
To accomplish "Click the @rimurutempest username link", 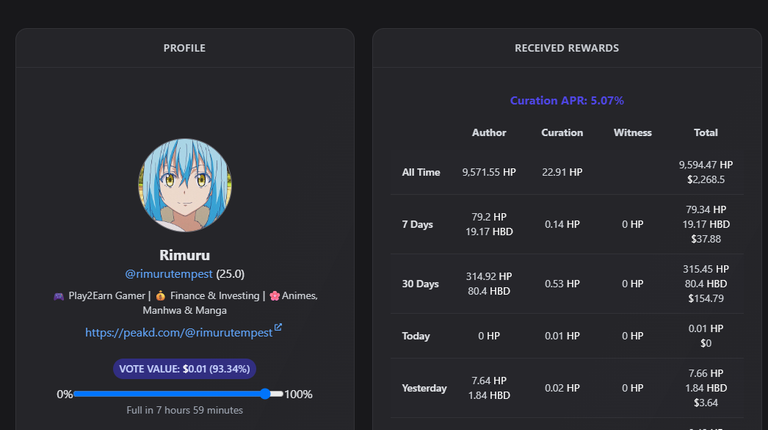I will tap(168, 274).
